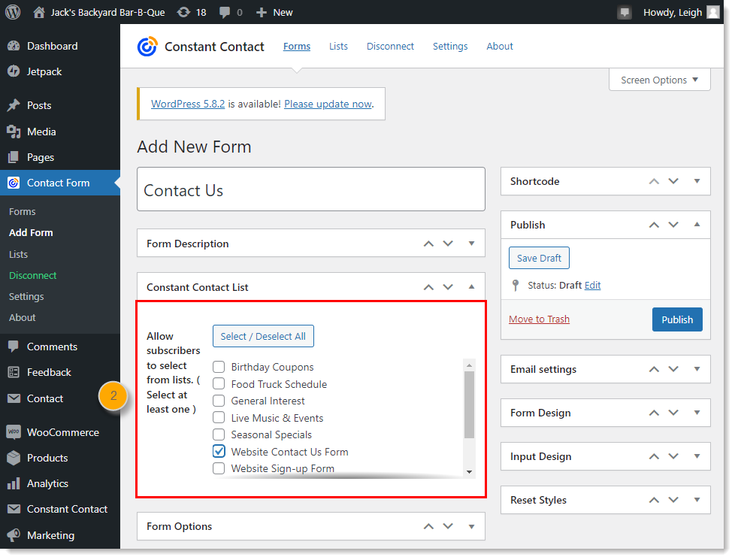
Task: Move Form Description panel up
Action: point(428,244)
